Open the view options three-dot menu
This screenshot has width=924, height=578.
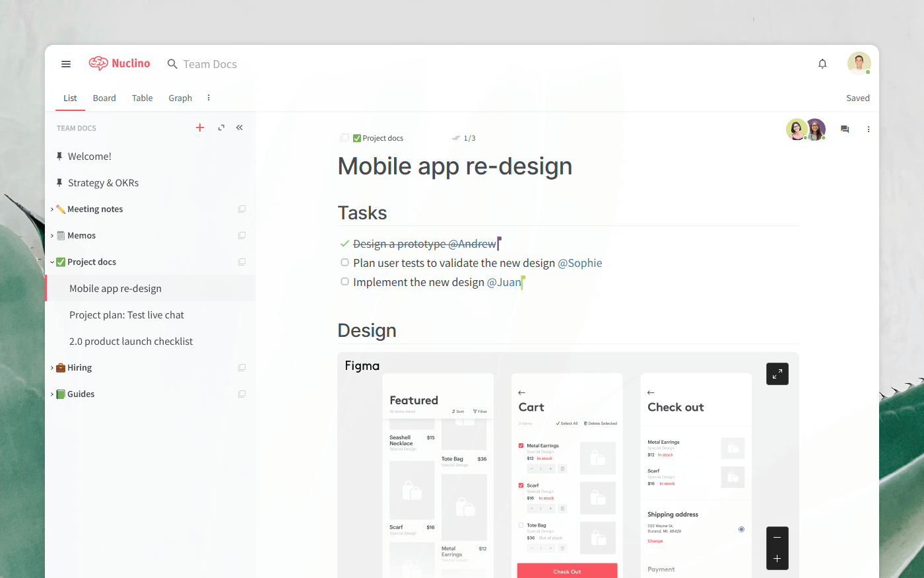(209, 98)
